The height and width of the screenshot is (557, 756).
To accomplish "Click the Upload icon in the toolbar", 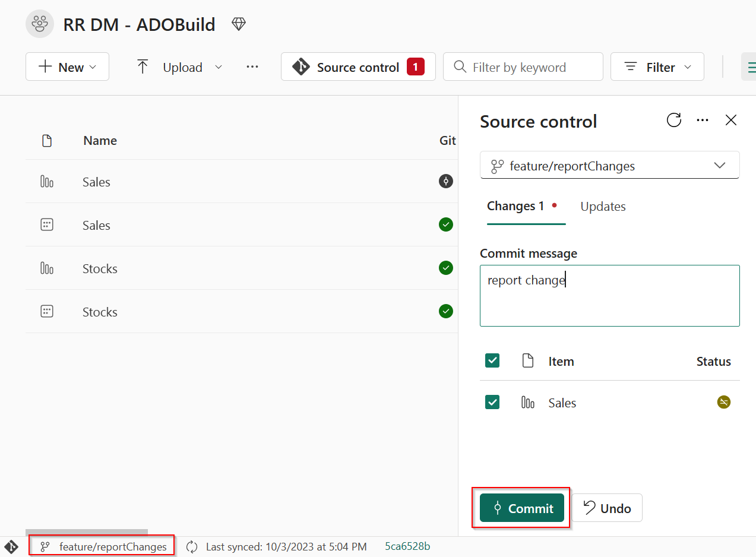I will (143, 67).
